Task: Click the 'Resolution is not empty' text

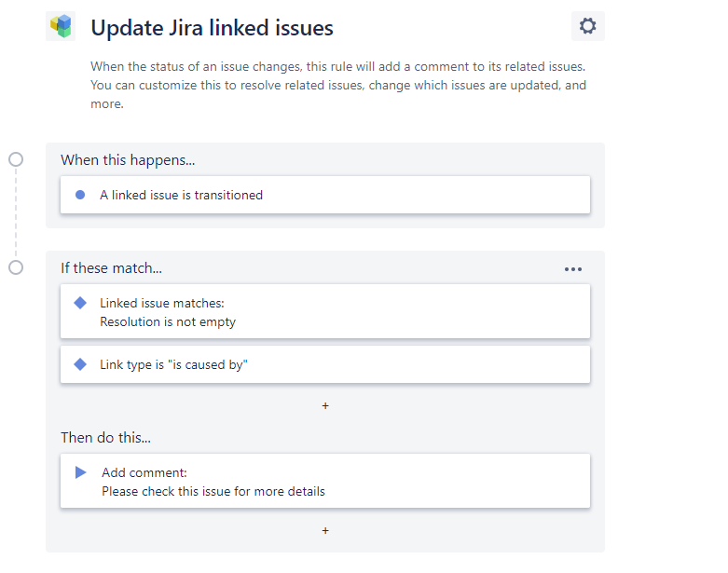Action: [168, 322]
